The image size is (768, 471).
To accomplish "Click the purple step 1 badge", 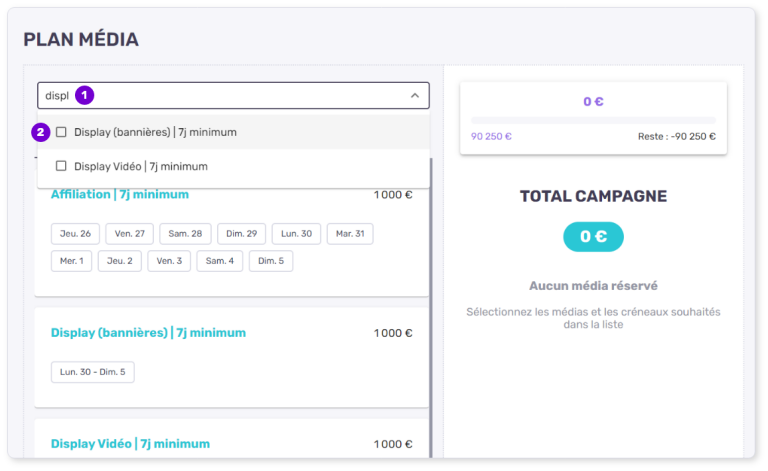I will pos(85,95).
